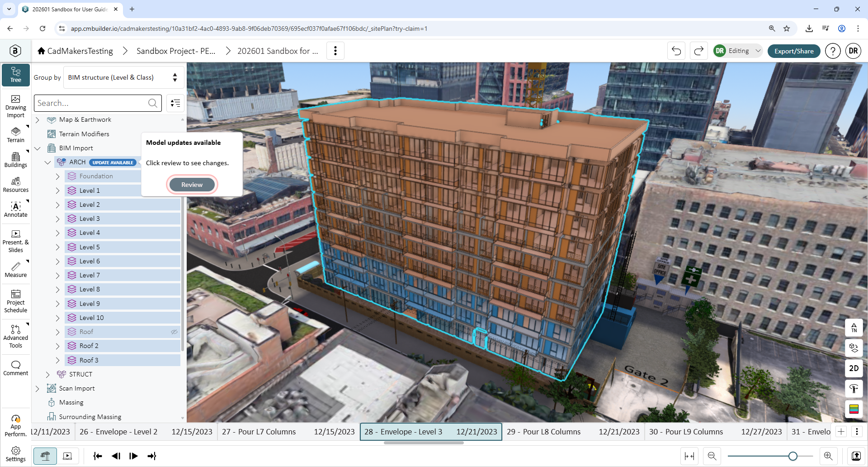Expand the Foundation level
The height and width of the screenshot is (467, 868).
pyautogui.click(x=57, y=176)
